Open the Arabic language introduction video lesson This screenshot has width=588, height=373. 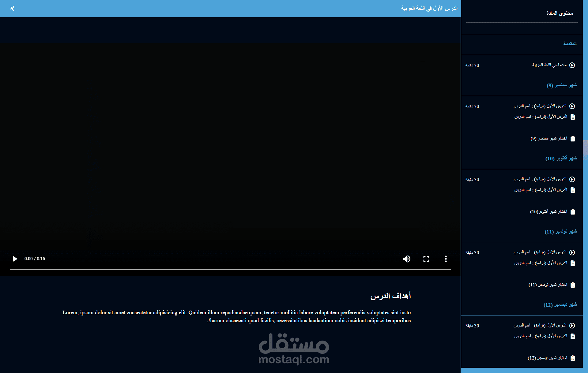click(549, 65)
